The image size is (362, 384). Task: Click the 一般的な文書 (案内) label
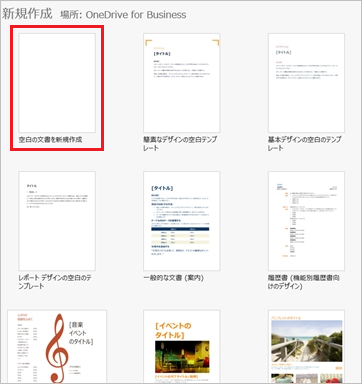click(173, 278)
